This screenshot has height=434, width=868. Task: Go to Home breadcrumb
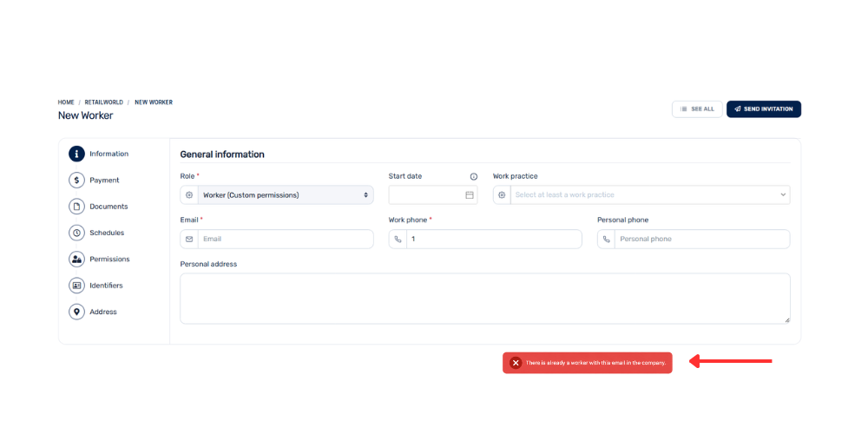click(66, 102)
